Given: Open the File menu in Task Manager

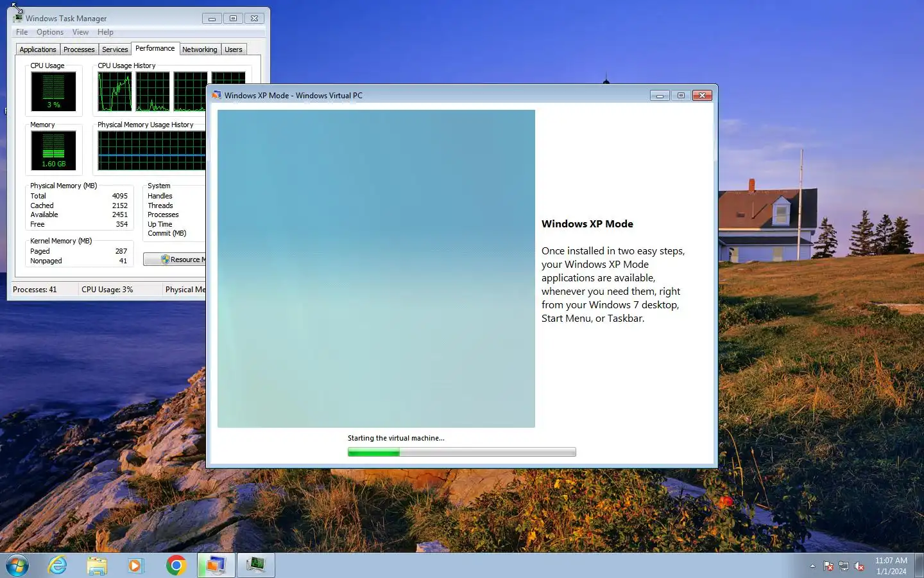Looking at the screenshot, I should tap(22, 32).
